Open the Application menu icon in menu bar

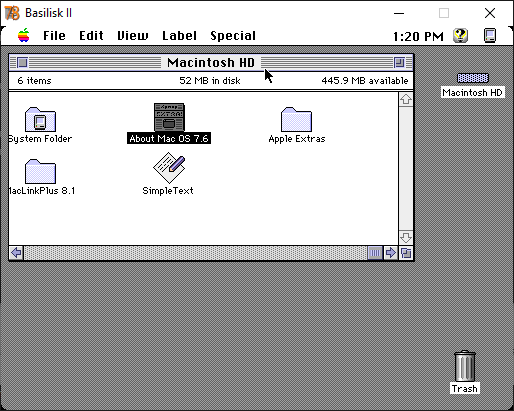490,35
